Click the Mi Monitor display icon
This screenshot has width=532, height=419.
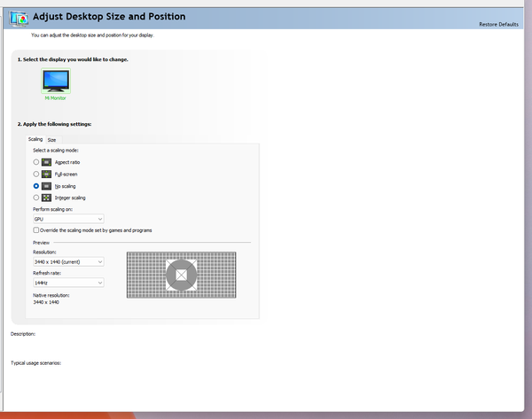(56, 81)
